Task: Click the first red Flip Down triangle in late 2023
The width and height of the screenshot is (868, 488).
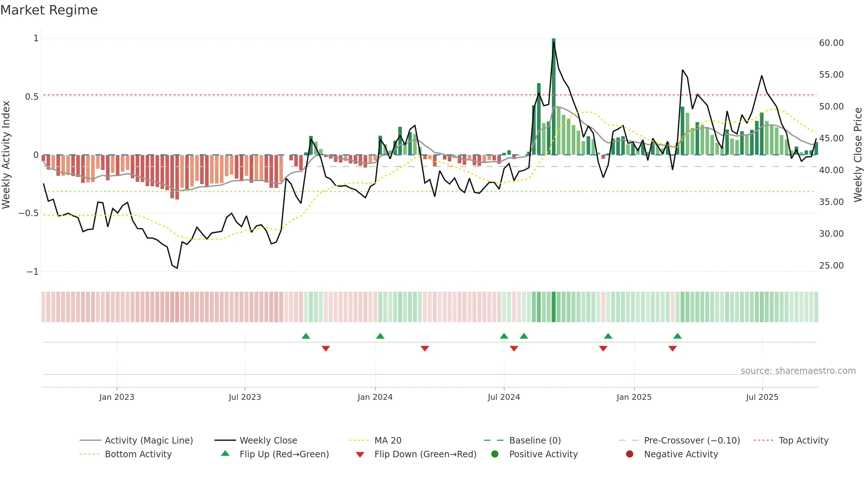Action: point(326,348)
